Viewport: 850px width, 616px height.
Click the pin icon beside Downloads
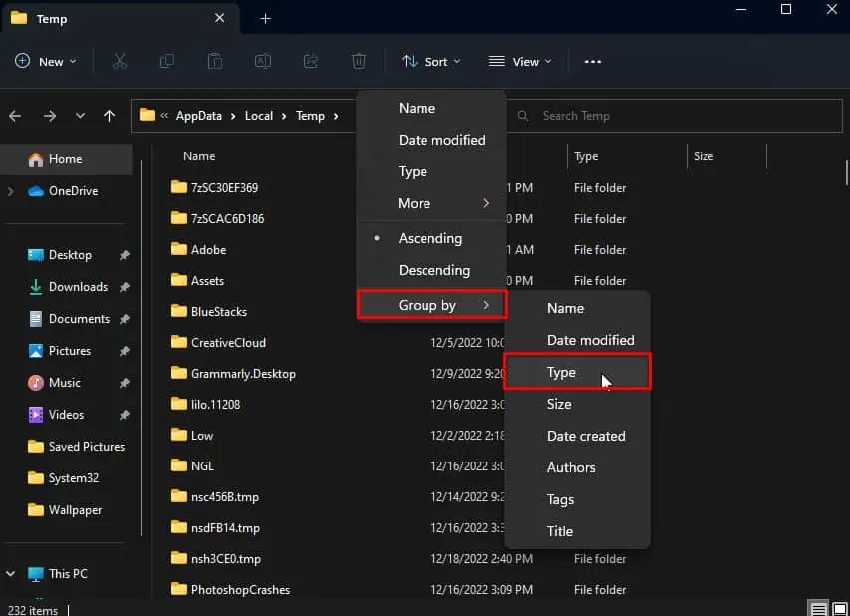pos(125,287)
